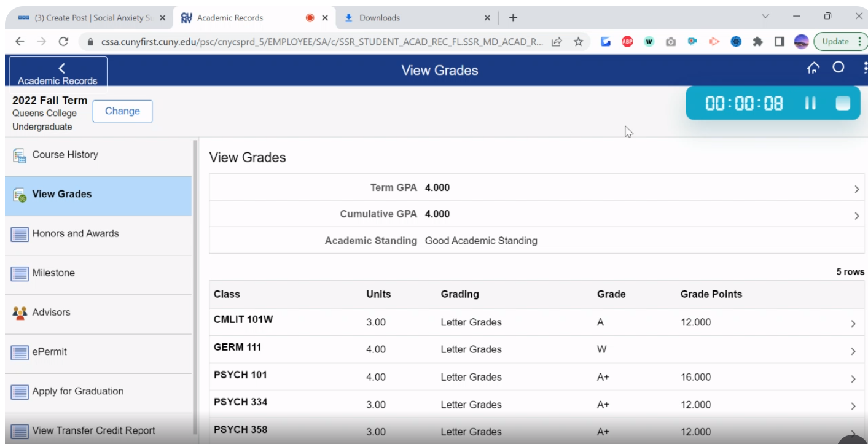868x444 pixels.
Task: Open Milestone in the sidebar
Action: click(98, 273)
